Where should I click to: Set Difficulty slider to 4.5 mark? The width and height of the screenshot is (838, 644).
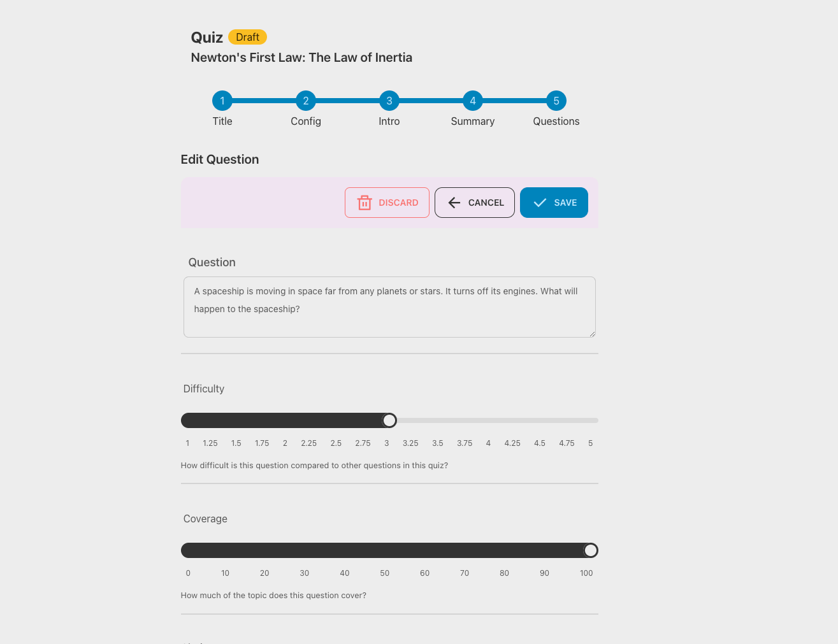(x=540, y=420)
